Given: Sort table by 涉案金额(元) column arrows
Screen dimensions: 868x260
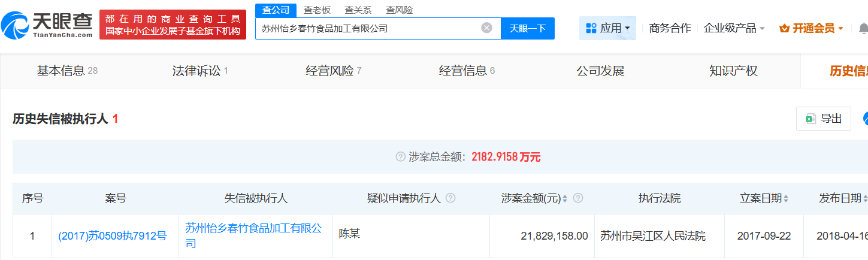Looking at the screenshot, I should pyautogui.click(x=565, y=198).
